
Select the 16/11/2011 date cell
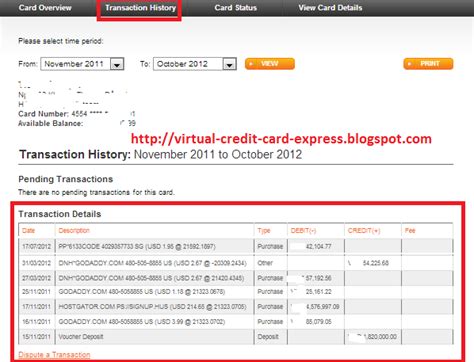pyautogui.click(x=37, y=322)
